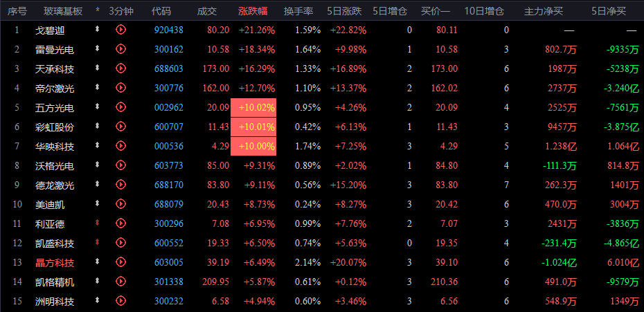Sort by the 代码 column header
This screenshot has width=644, height=312.
[161, 11]
